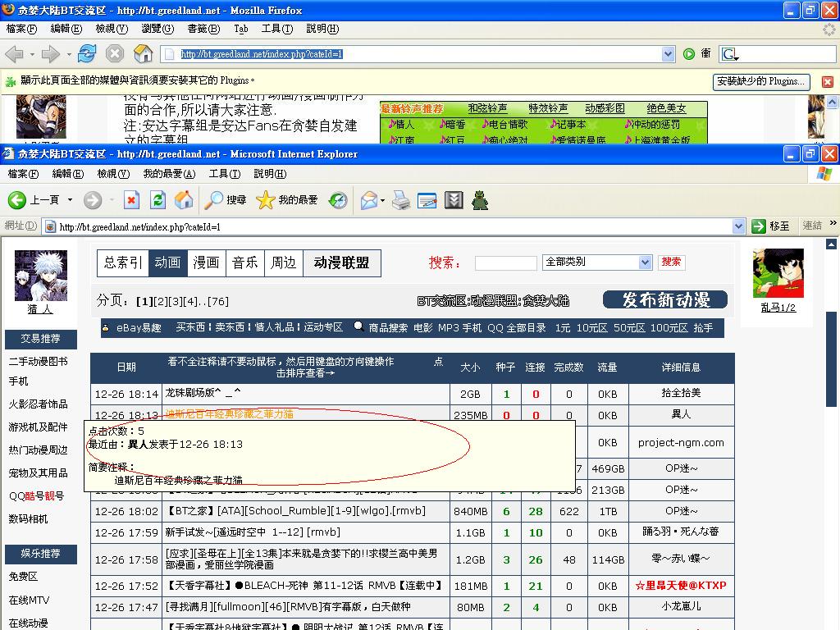The width and height of the screenshot is (840, 630).
Task: Click the 发布新动漫 publish banner
Action: click(665, 300)
